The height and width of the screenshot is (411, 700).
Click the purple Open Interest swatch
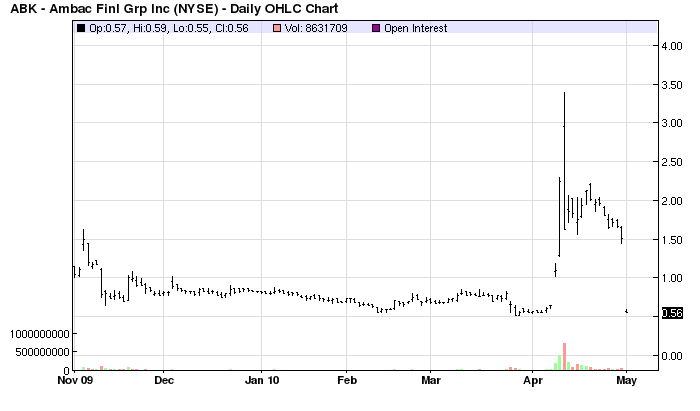click(376, 28)
